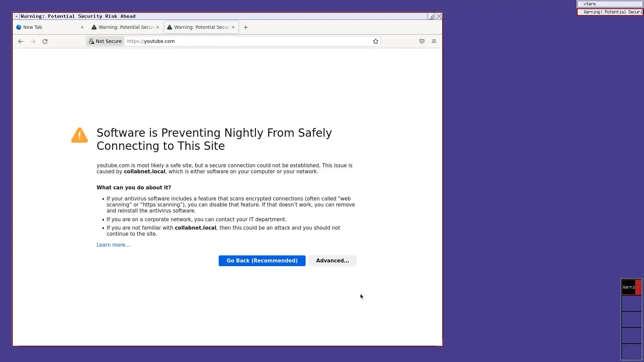This screenshot has height=362, width=644.
Task: Close the active Warning tab
Action: point(233,27)
